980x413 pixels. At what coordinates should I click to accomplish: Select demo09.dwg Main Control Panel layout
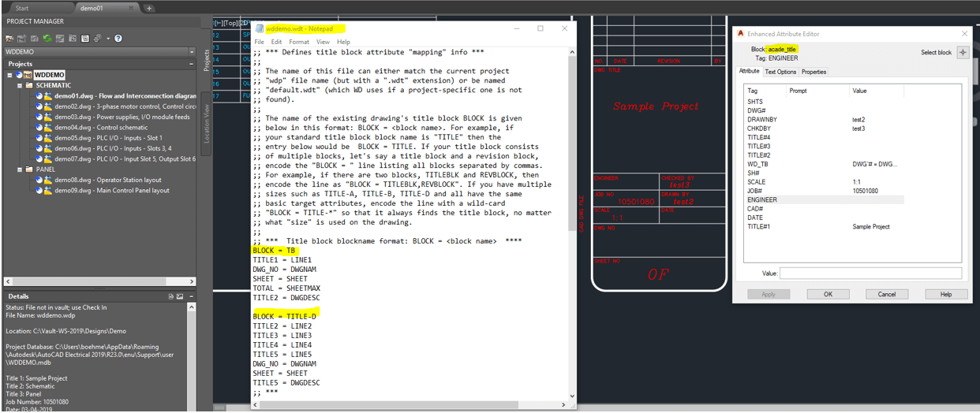(x=111, y=190)
